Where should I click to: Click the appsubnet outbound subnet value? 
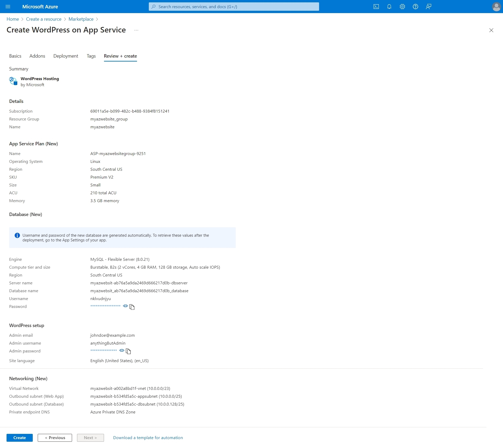136,396
